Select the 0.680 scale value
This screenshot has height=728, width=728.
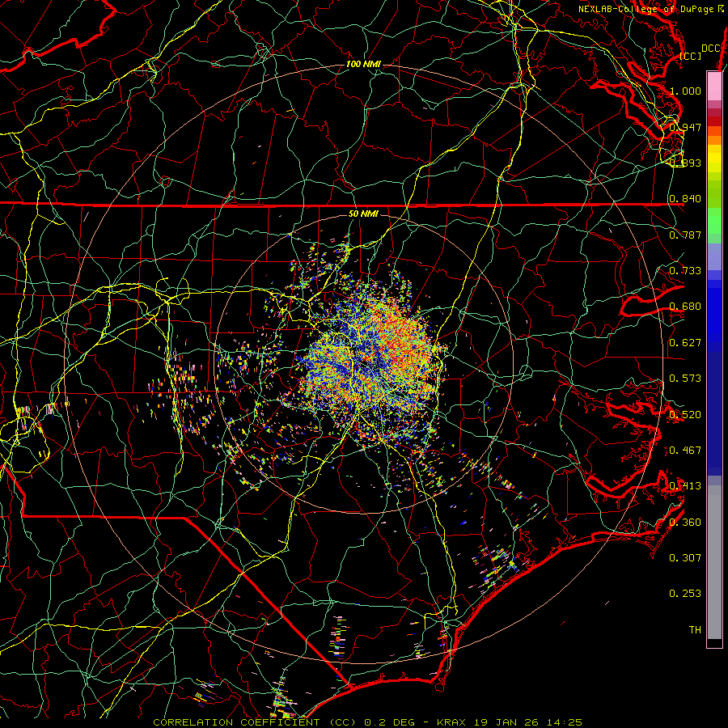(685, 307)
